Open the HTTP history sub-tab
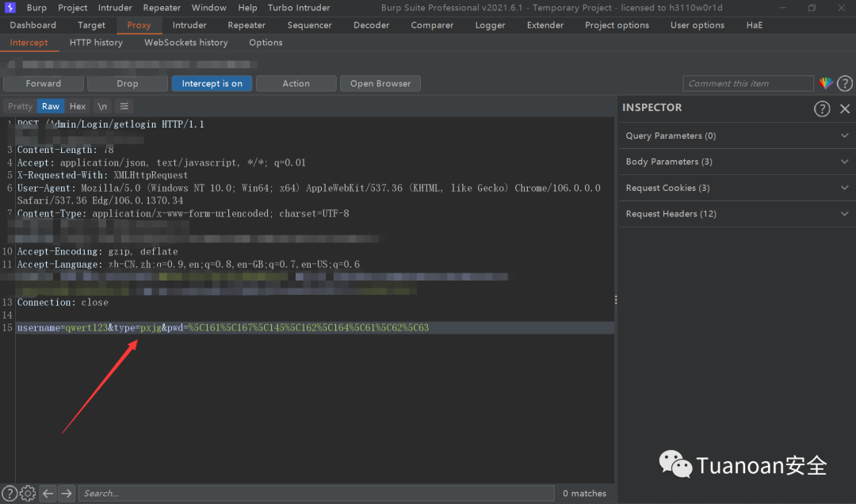Image resolution: width=856 pixels, height=504 pixels. [96, 43]
